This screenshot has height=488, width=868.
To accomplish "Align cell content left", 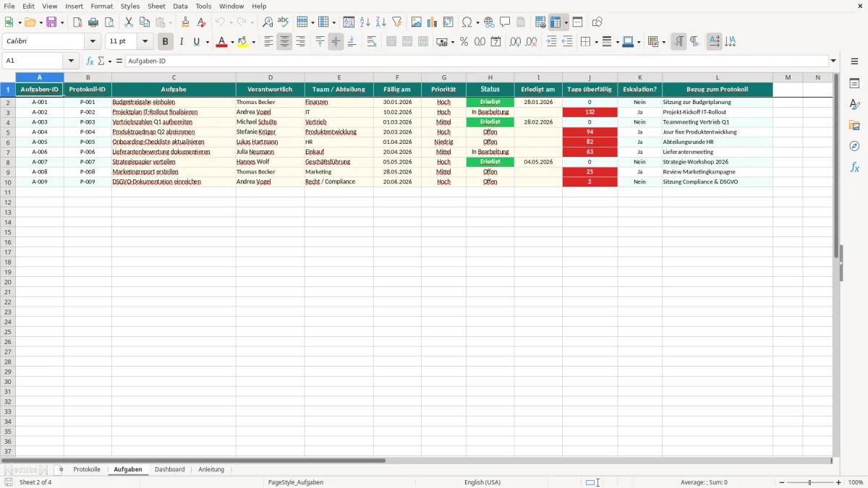I will click(268, 42).
